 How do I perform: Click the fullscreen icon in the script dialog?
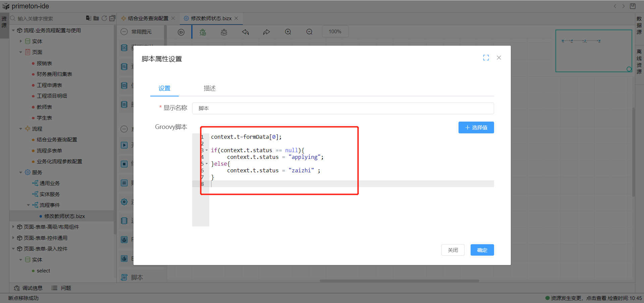(486, 58)
